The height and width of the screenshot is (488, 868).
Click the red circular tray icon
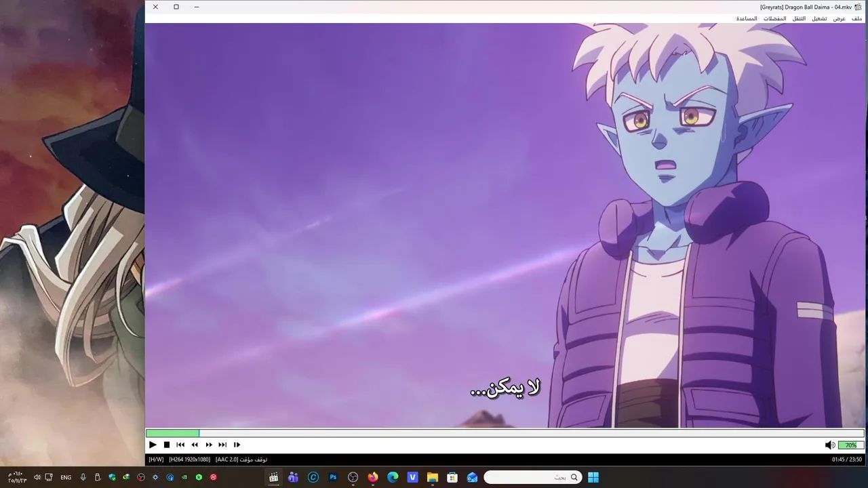(x=214, y=477)
